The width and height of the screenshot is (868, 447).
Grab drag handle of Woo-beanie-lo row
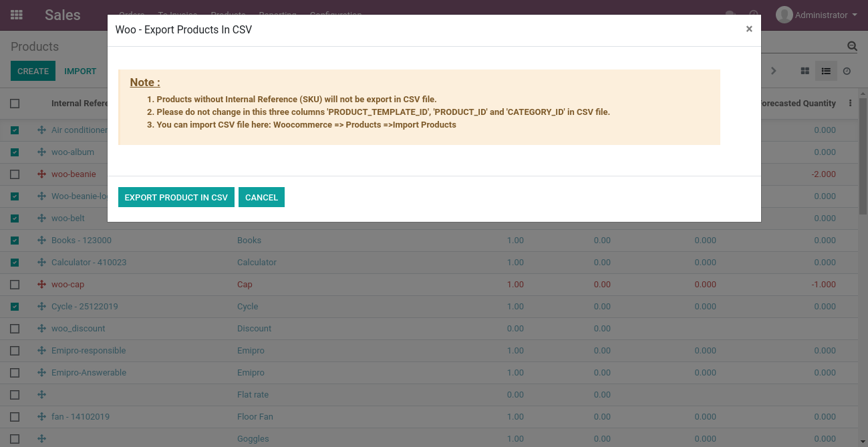pos(41,196)
